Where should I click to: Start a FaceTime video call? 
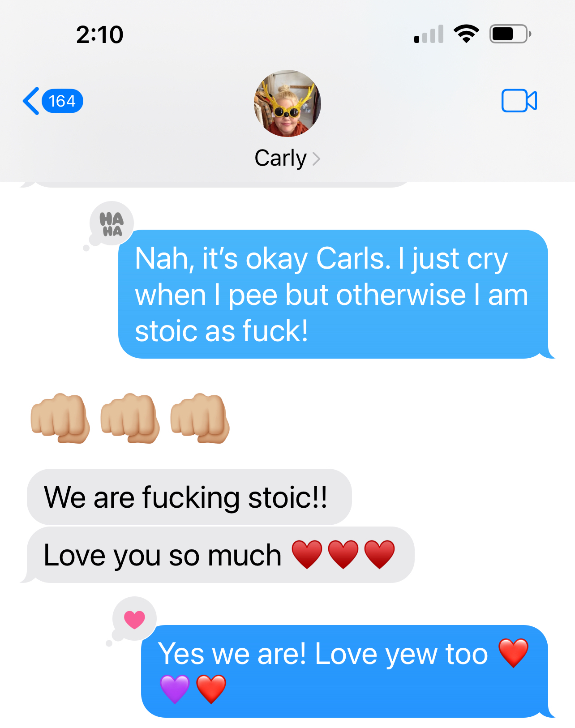click(x=519, y=101)
